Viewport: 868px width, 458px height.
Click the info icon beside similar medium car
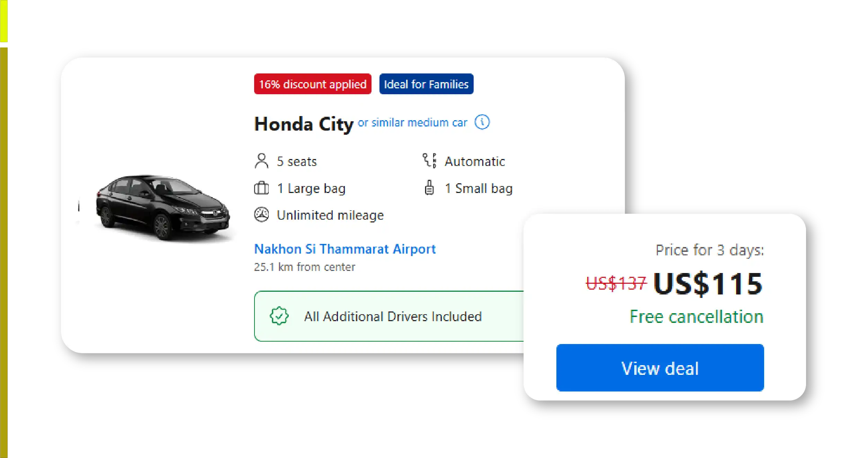(x=483, y=122)
